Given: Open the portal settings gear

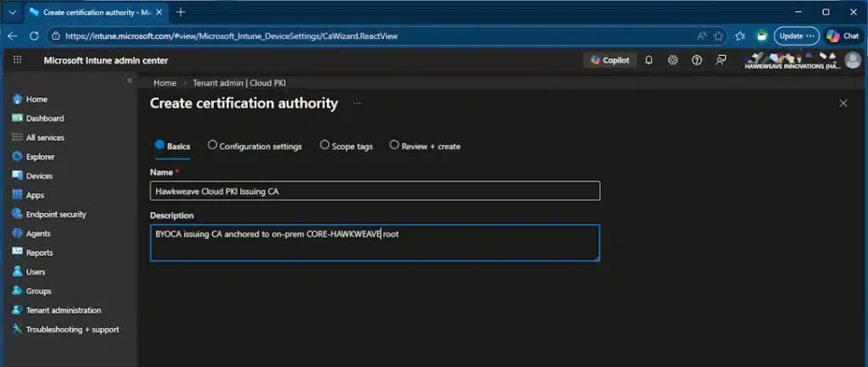Looking at the screenshot, I should tap(673, 60).
